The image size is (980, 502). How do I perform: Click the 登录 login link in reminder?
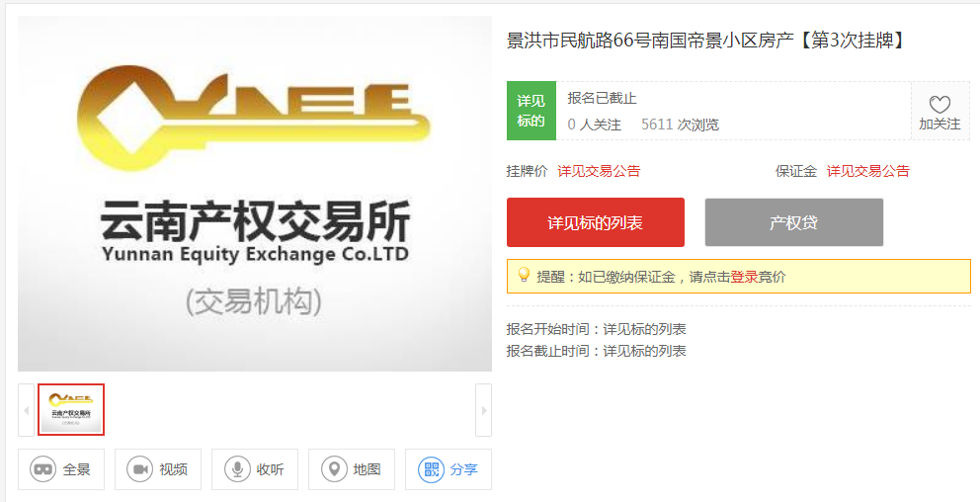coord(744,277)
